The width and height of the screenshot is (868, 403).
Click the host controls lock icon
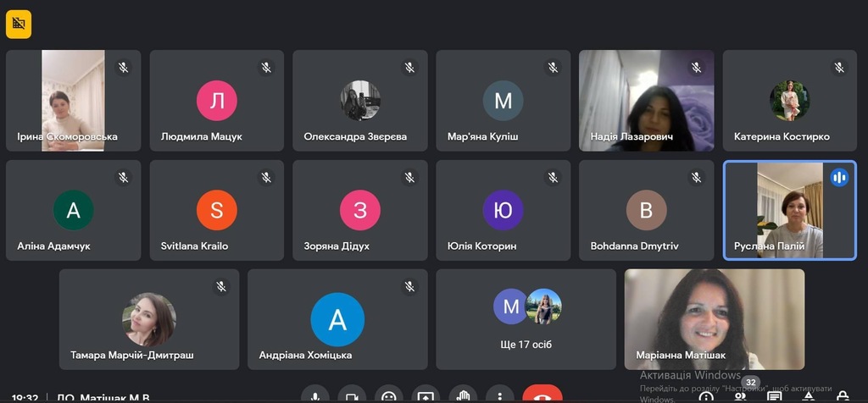coord(842,396)
